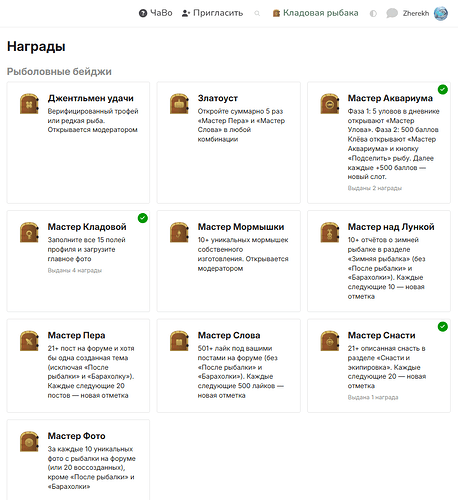
Task: Click the Мастер над Лункой badge icon
Action: pyautogui.click(x=330, y=232)
